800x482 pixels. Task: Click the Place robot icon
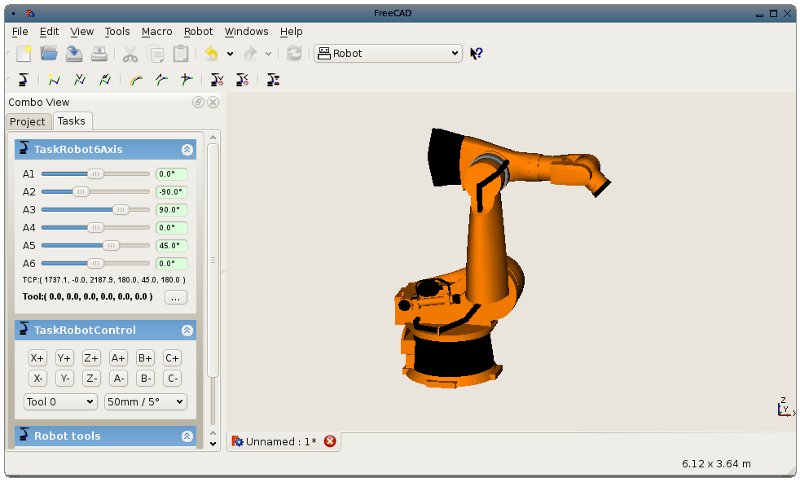[x=23, y=80]
